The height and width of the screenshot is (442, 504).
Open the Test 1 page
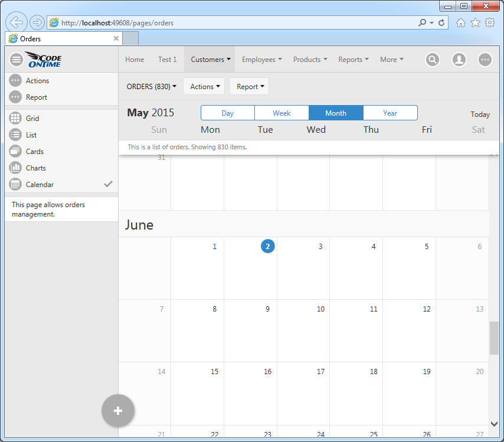pyautogui.click(x=167, y=60)
